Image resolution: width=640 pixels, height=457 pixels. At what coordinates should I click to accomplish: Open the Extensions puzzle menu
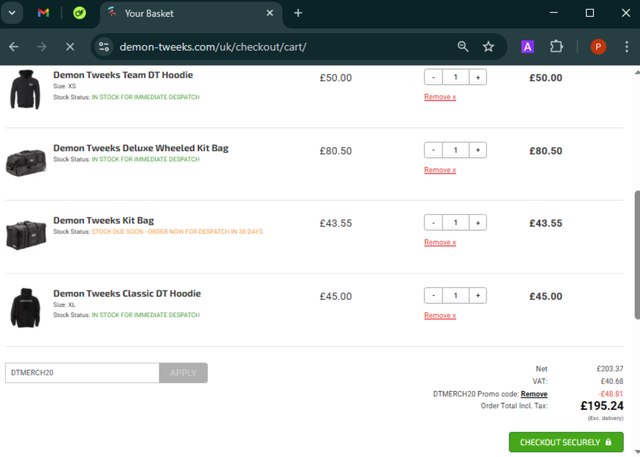pos(556,47)
